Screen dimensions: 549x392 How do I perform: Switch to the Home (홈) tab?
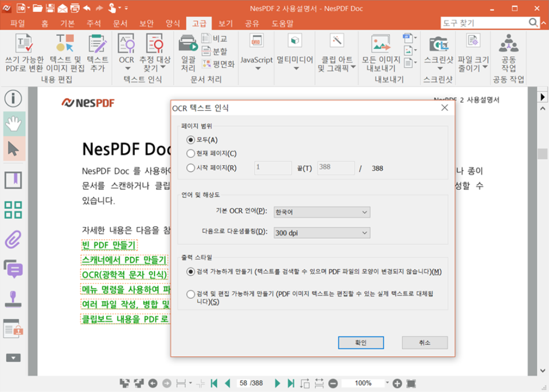[x=44, y=24]
